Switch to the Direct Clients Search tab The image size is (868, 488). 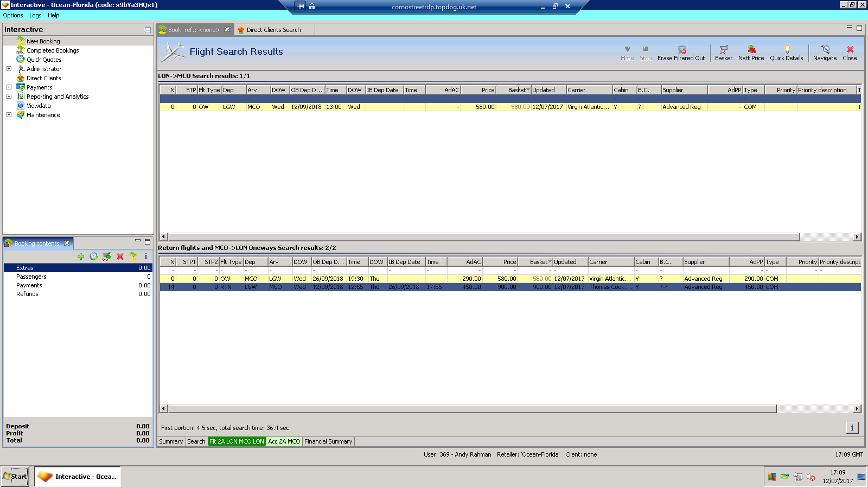pyautogui.click(x=273, y=30)
